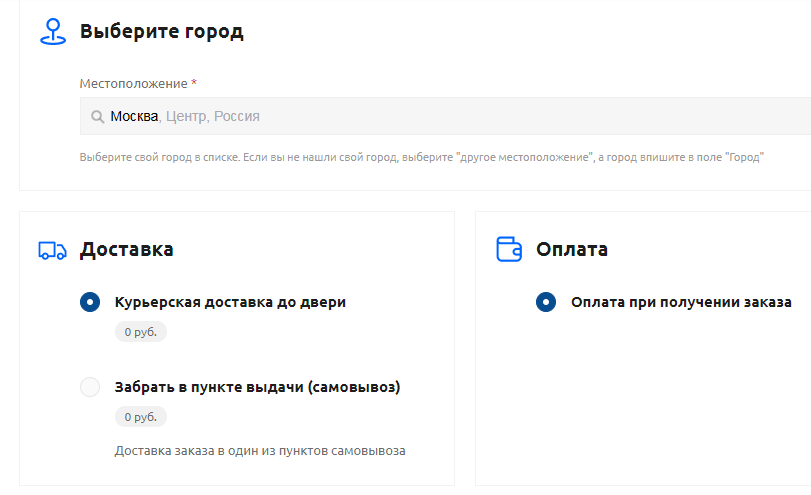Click the Оплата при получении заказа label
The height and width of the screenshot is (495, 811).
681,302
